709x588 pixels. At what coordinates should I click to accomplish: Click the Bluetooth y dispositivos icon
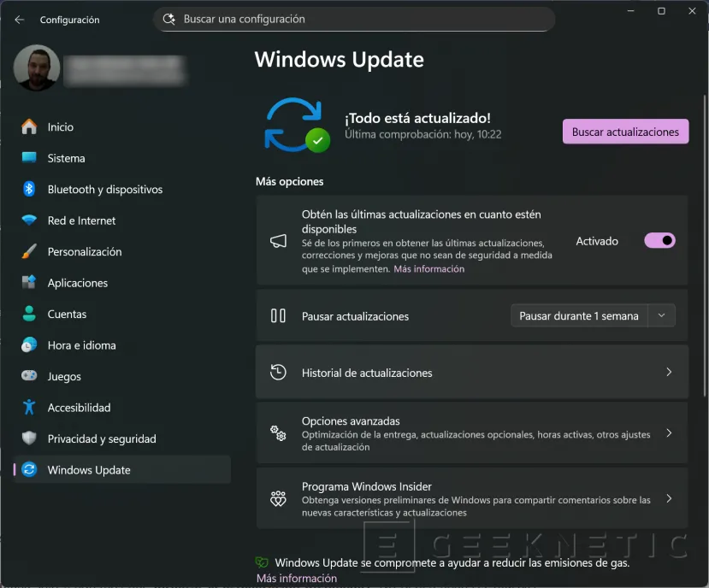28,189
